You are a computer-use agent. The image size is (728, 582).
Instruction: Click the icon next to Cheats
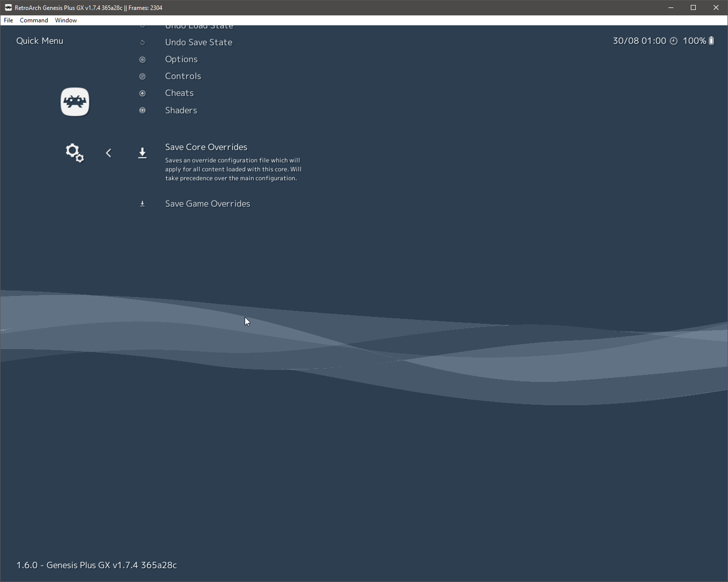point(142,93)
